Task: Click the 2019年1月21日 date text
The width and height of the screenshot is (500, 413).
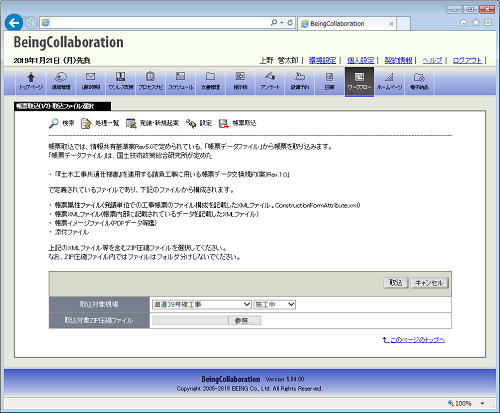Action: tap(52, 61)
